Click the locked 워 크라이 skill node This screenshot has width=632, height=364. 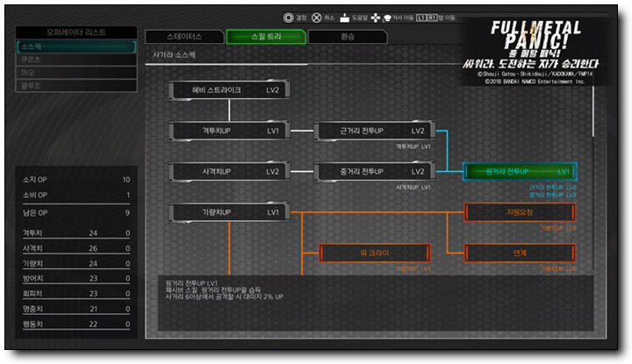(x=375, y=253)
